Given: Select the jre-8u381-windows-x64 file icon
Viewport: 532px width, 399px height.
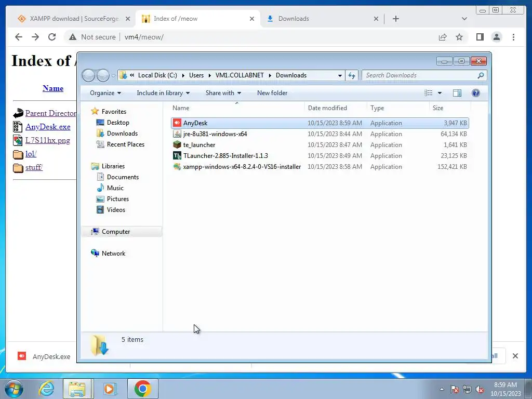Looking at the screenshot, I should click(177, 134).
